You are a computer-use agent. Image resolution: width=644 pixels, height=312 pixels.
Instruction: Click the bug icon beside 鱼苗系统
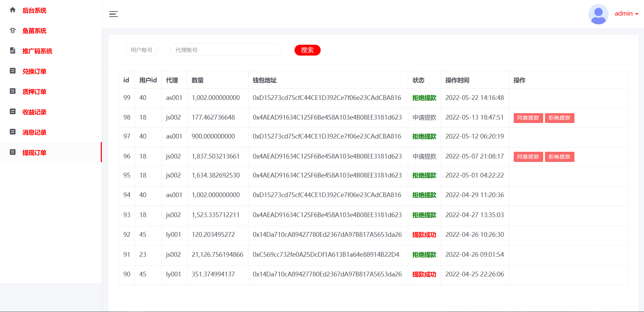tap(13, 30)
